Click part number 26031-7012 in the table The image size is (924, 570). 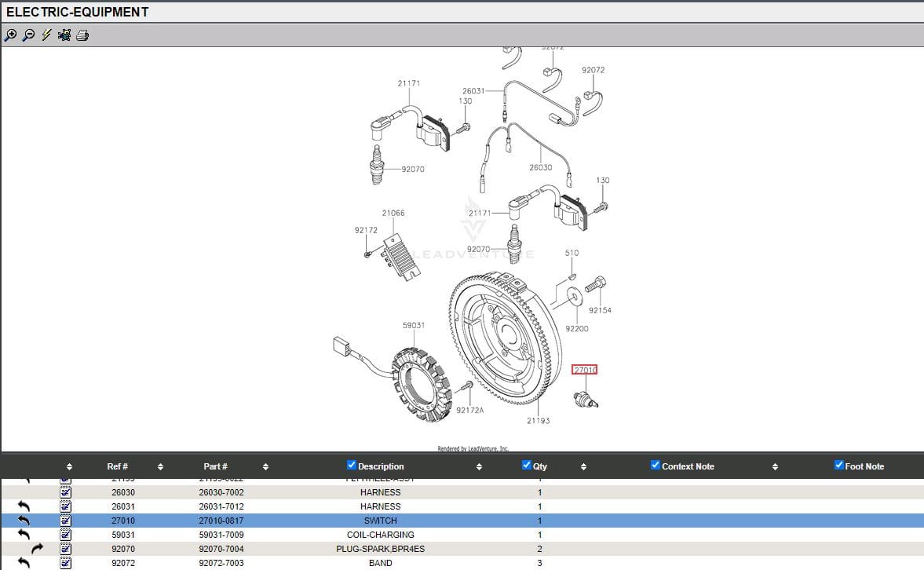click(x=221, y=506)
